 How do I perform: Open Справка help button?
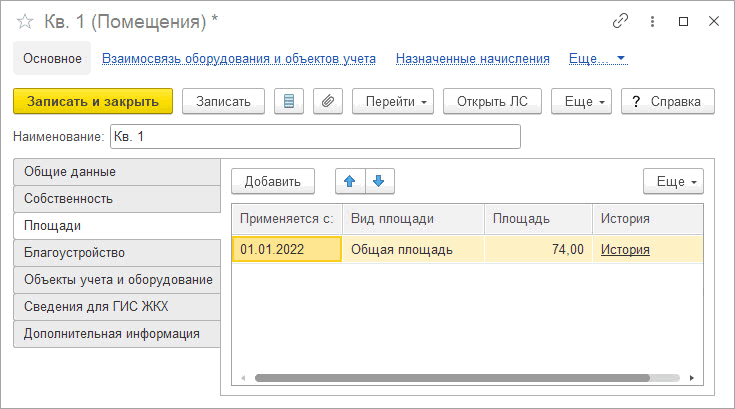click(x=668, y=101)
